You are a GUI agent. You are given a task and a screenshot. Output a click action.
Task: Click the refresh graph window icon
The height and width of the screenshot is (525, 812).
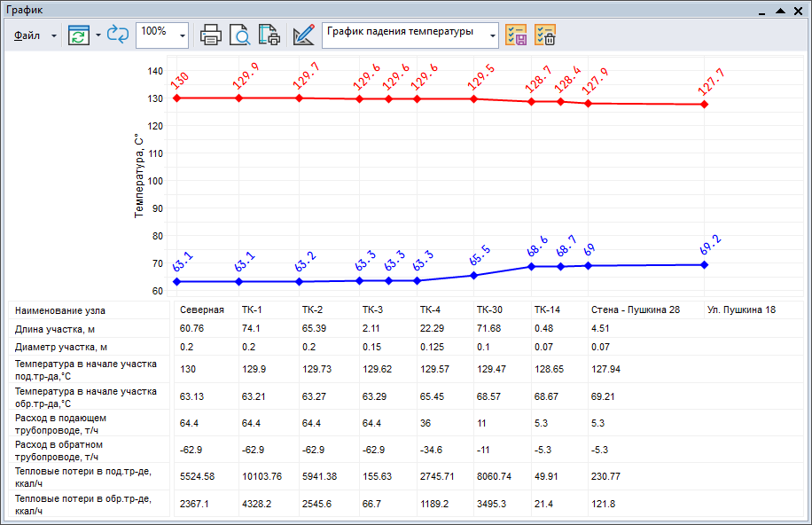point(80,35)
